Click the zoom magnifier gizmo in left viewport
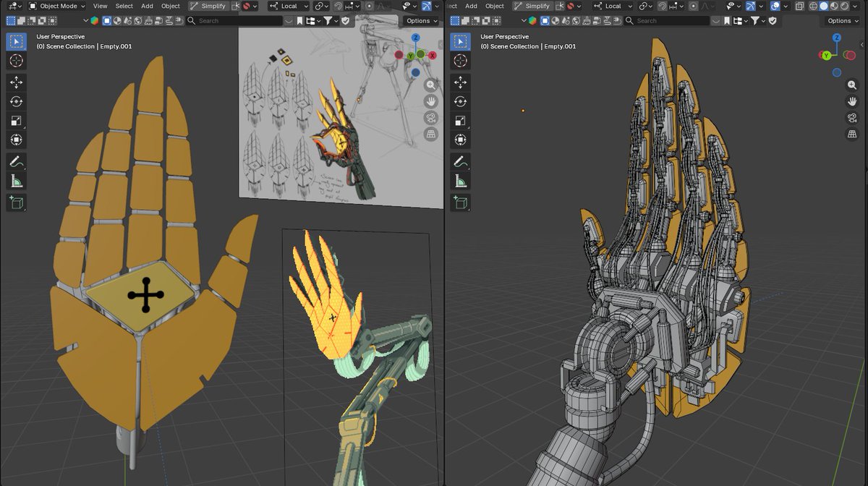Image resolution: width=868 pixels, height=486 pixels. click(x=430, y=85)
